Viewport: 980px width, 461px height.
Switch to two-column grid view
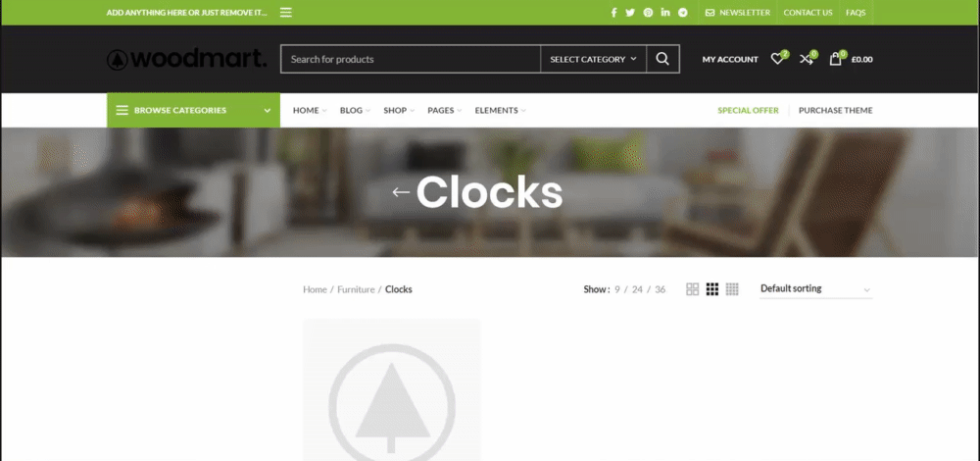(x=693, y=289)
